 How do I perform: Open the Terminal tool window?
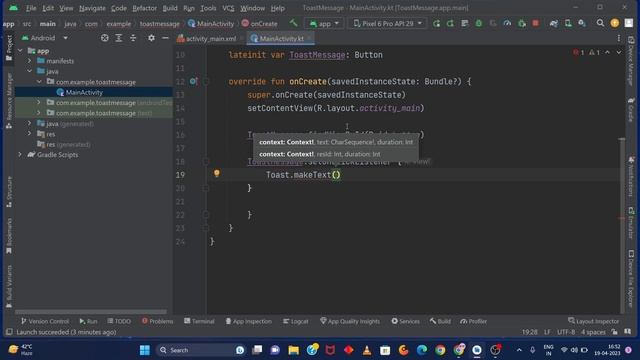click(x=199, y=321)
